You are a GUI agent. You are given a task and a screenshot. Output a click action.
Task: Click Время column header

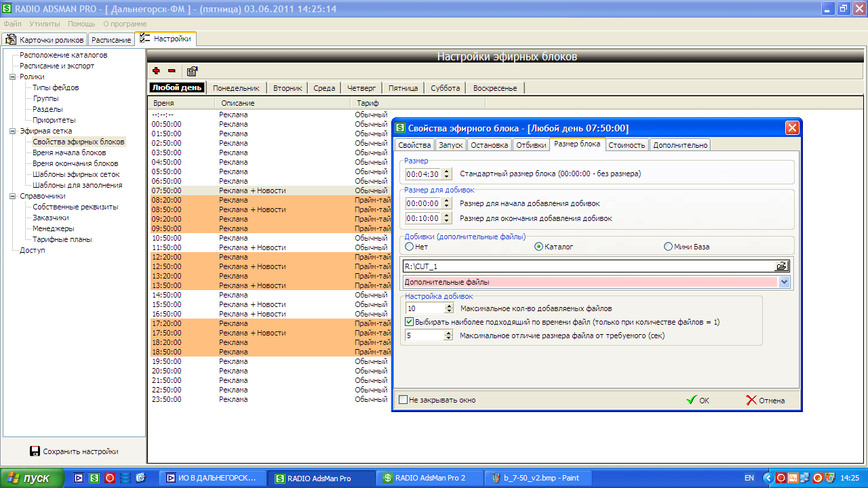tap(181, 103)
